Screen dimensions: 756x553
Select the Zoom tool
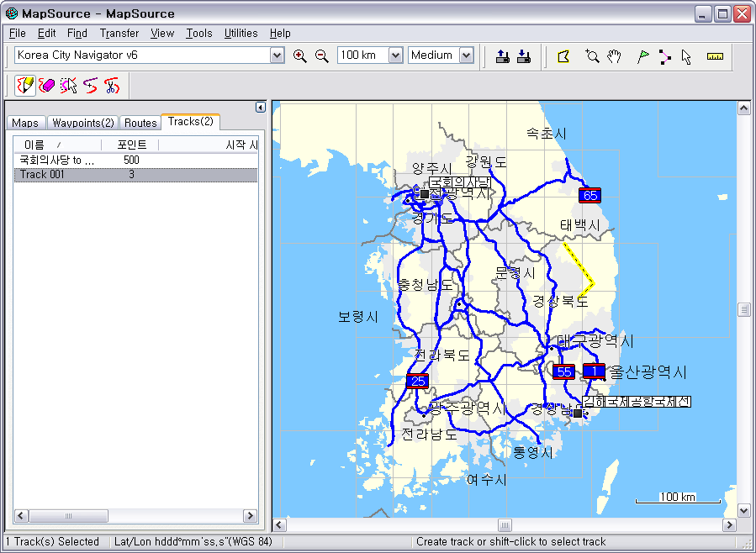(592, 56)
